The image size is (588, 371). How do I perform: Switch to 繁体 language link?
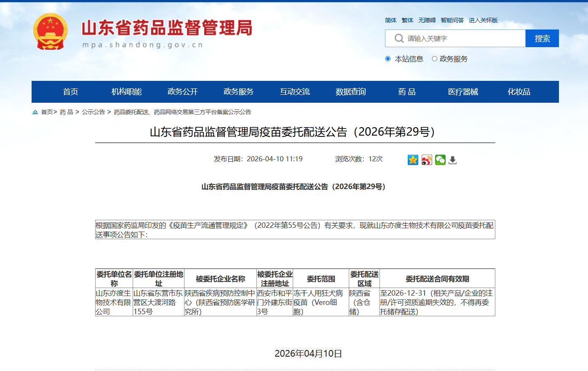click(x=407, y=20)
